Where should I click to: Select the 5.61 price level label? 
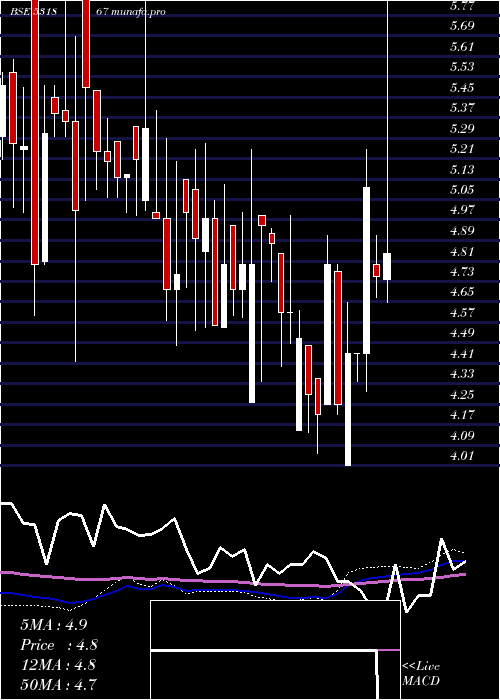[462, 46]
